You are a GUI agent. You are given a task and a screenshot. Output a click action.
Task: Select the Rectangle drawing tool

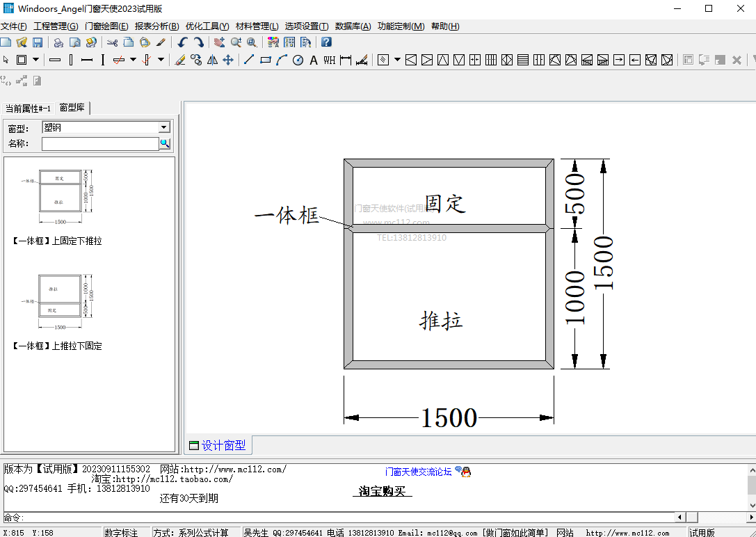[265, 60]
